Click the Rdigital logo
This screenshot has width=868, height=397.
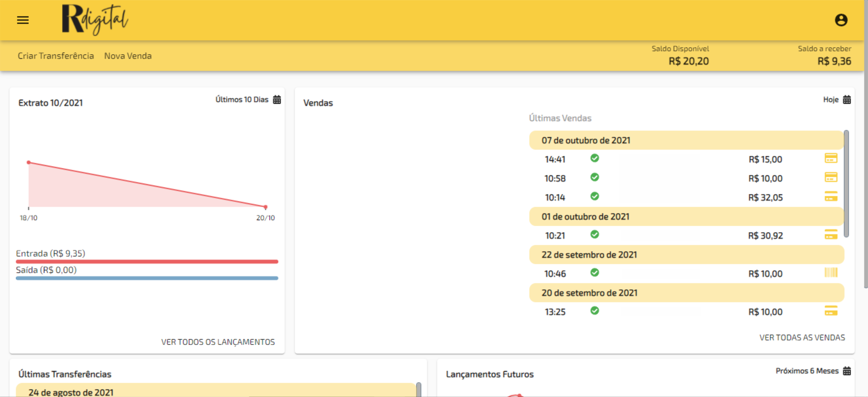95,20
